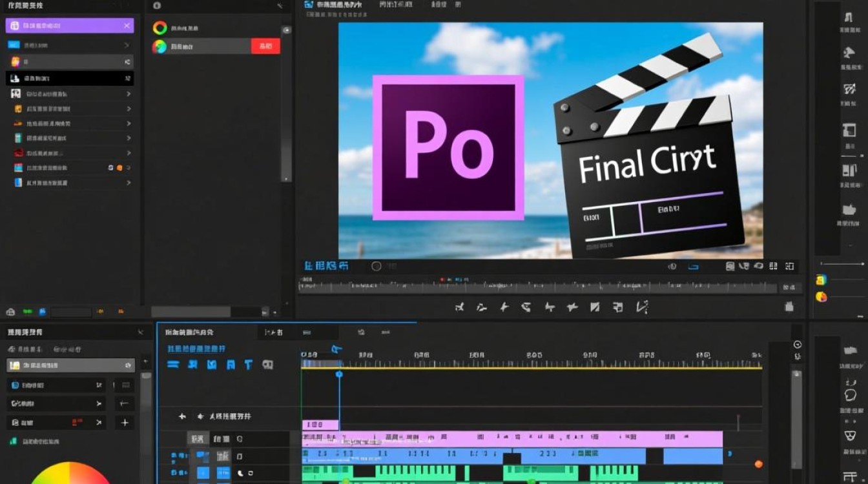Click the orange dot at timeline right edge
Image resolution: width=868 pixels, height=484 pixels.
click(x=758, y=464)
